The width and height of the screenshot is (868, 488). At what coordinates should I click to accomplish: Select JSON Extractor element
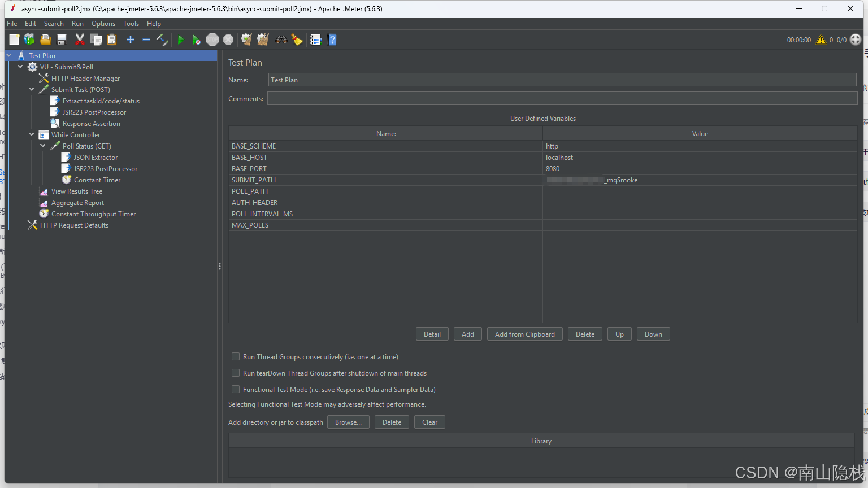96,158
